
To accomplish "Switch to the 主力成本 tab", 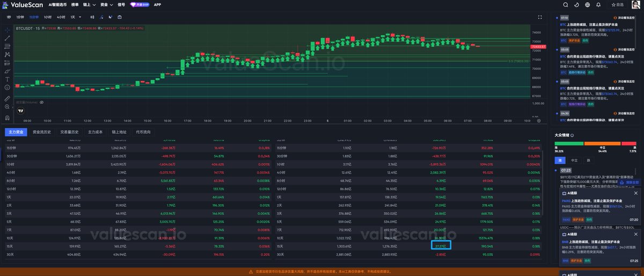I will click(x=95, y=132).
